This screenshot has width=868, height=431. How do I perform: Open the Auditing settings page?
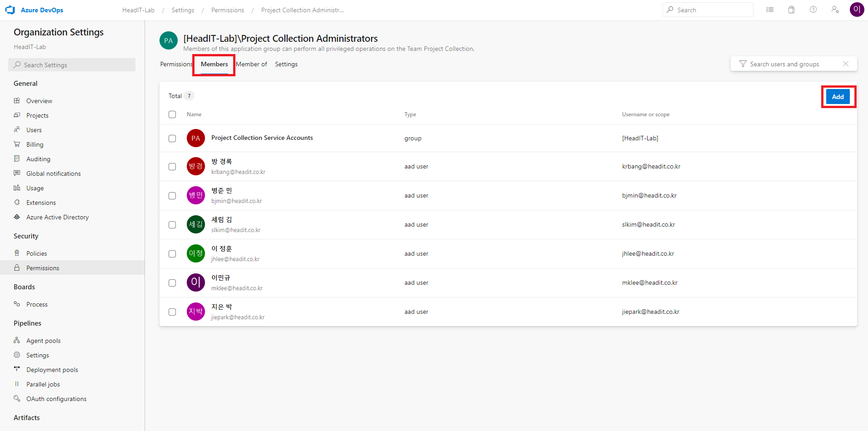click(38, 159)
